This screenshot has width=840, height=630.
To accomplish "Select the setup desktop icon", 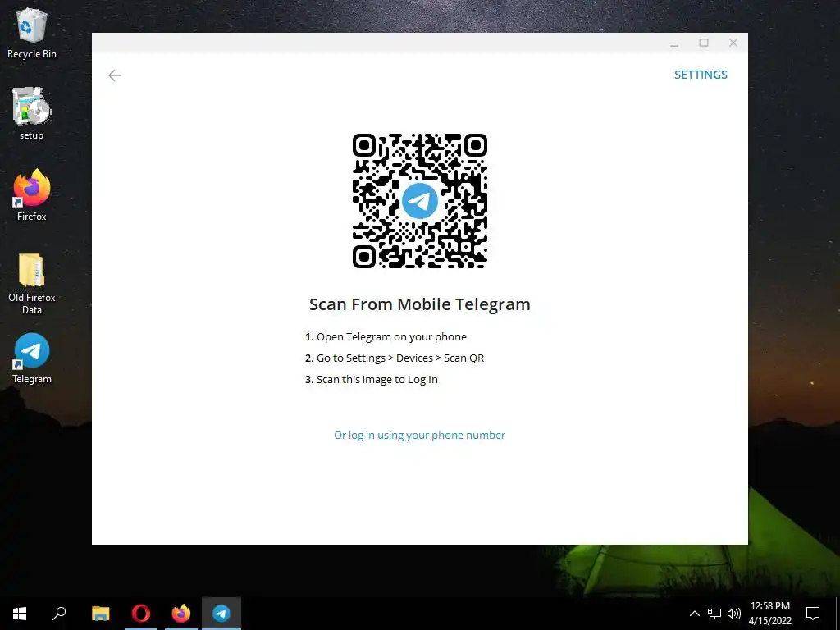I will tap(32, 113).
